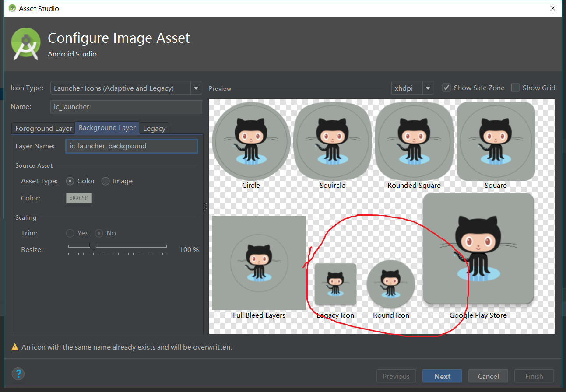Click the Name field ic_launcher
Image resolution: width=566 pixels, height=392 pixels.
coord(126,107)
